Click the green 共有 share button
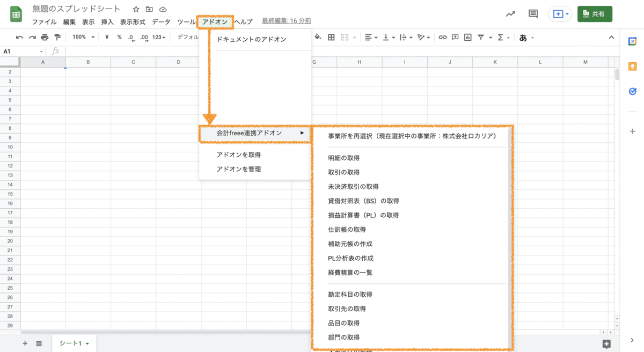This screenshot has height=352, width=644. point(595,14)
